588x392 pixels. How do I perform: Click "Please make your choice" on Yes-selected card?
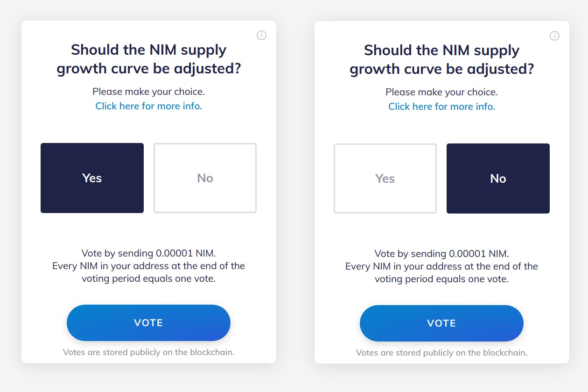click(x=148, y=92)
